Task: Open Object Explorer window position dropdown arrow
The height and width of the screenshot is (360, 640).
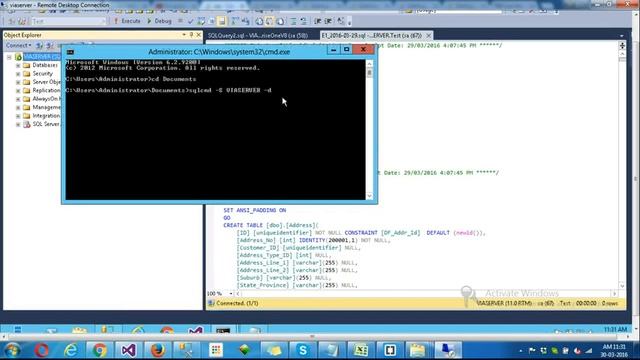Action: click(x=184, y=35)
